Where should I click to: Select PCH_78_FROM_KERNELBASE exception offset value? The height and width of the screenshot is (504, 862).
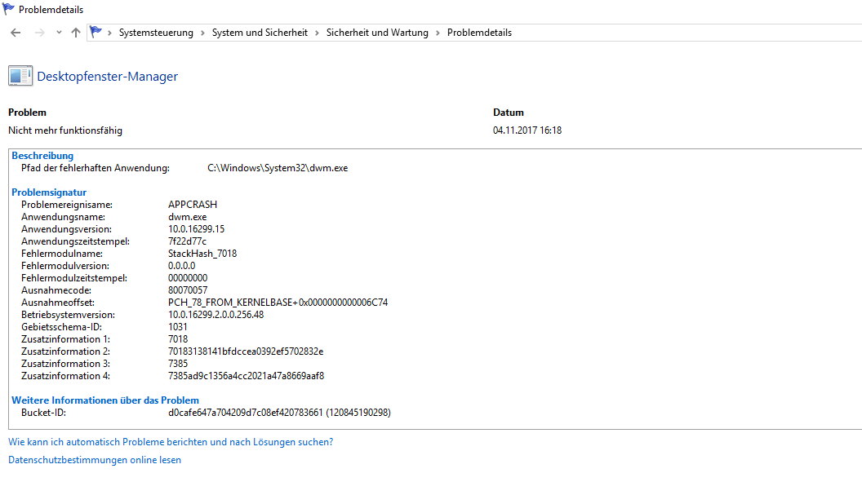point(278,303)
